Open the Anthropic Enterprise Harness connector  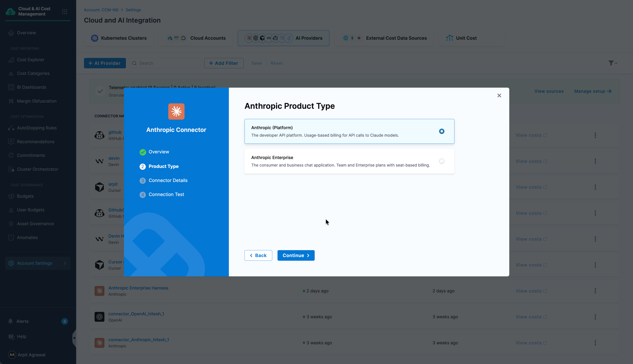pos(138,288)
